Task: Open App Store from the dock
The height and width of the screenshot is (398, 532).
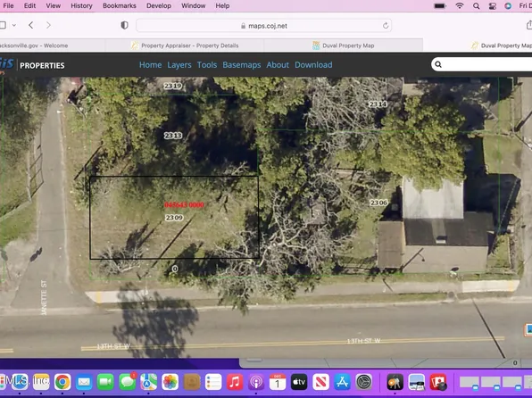Action: click(x=343, y=383)
